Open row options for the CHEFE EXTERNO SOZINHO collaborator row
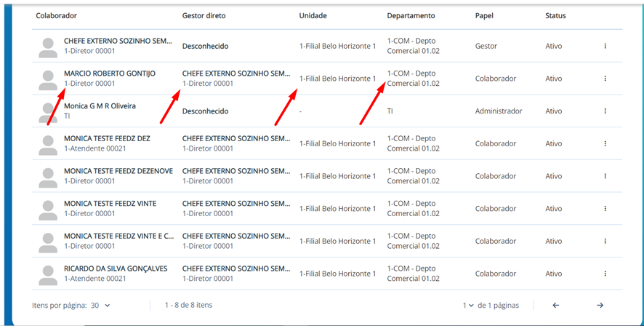The height and width of the screenshot is (326, 644). (605, 47)
